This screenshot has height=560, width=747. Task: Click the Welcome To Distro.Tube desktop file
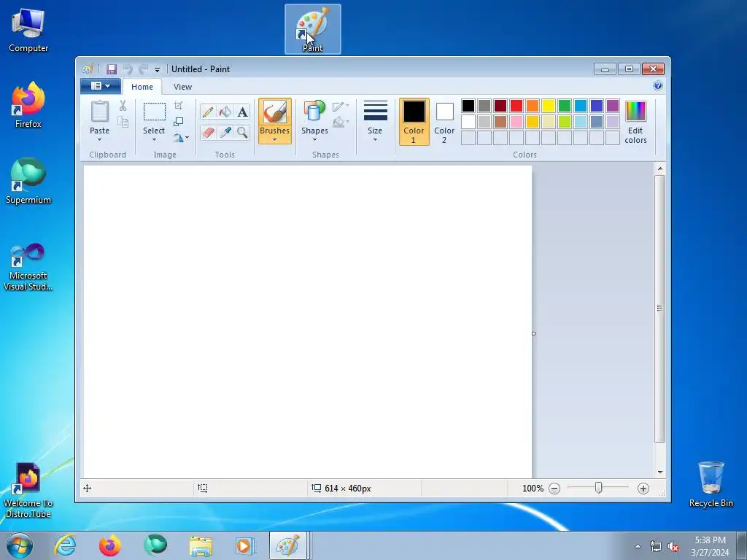(28, 491)
